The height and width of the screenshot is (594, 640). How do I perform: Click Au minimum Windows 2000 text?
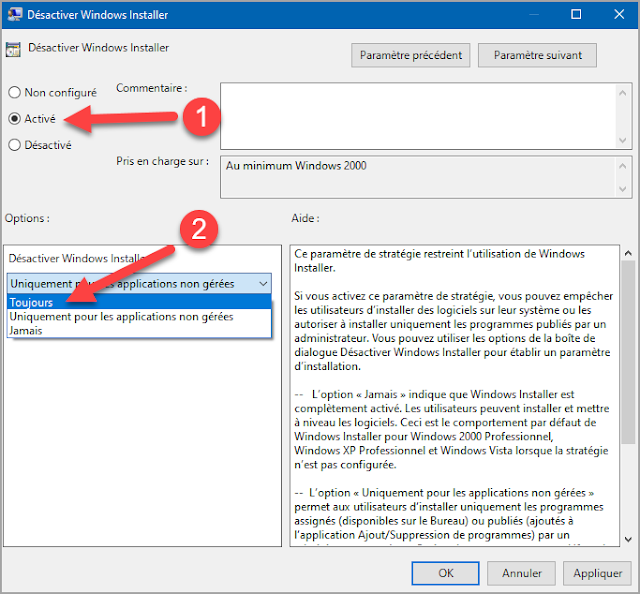pyautogui.click(x=296, y=166)
